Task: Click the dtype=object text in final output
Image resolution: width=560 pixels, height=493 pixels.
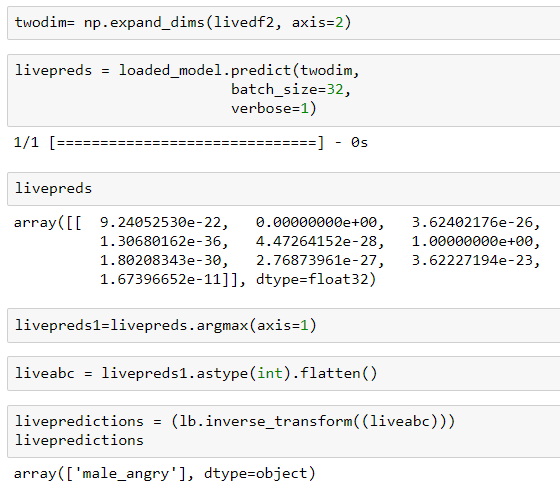Action: (255, 474)
